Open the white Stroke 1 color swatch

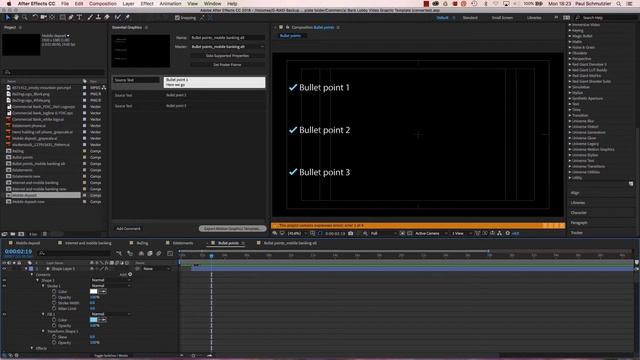93,291
